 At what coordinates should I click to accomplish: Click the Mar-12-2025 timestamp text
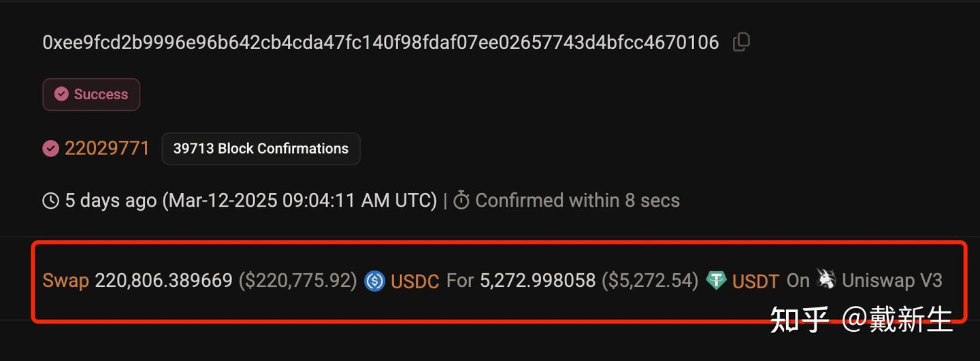click(299, 201)
